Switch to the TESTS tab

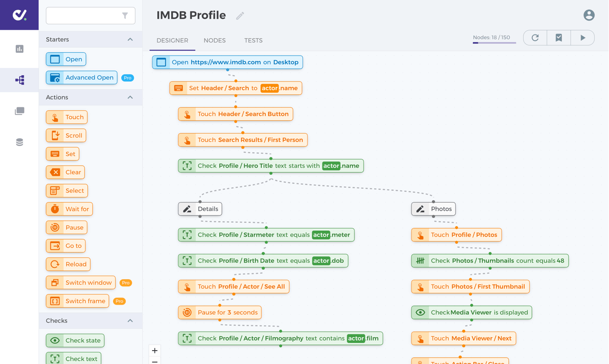point(253,41)
